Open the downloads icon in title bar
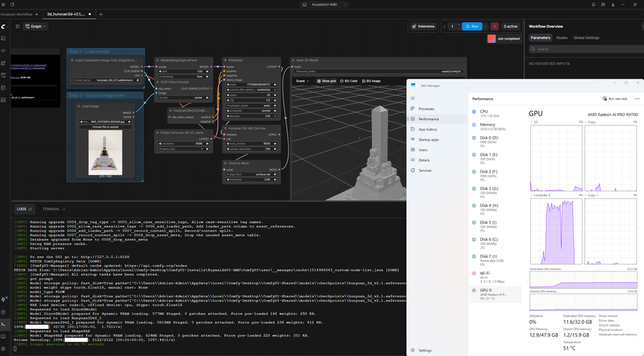Image resolution: width=644 pixels, height=356 pixels. [613, 4]
